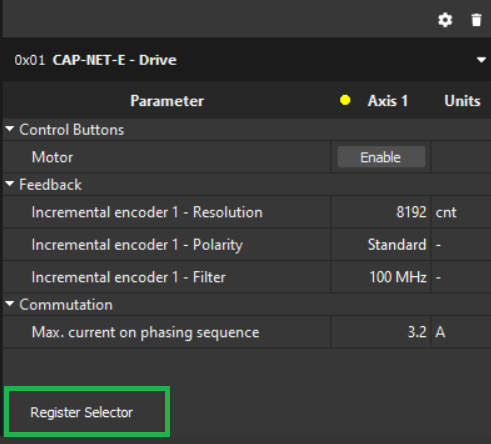Viewport: 491px width, 444px height.
Task: Select the Incremental encoder 1 - Polarity row
Action: [247, 244]
